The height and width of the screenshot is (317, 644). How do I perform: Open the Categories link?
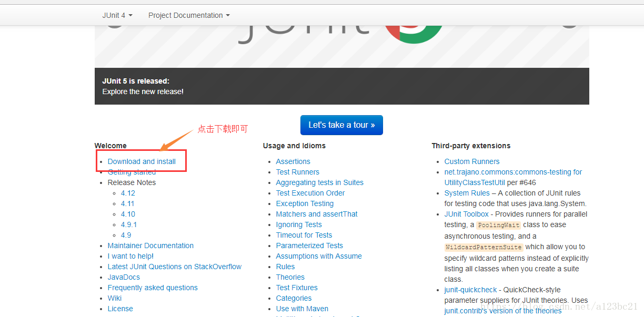(x=294, y=298)
